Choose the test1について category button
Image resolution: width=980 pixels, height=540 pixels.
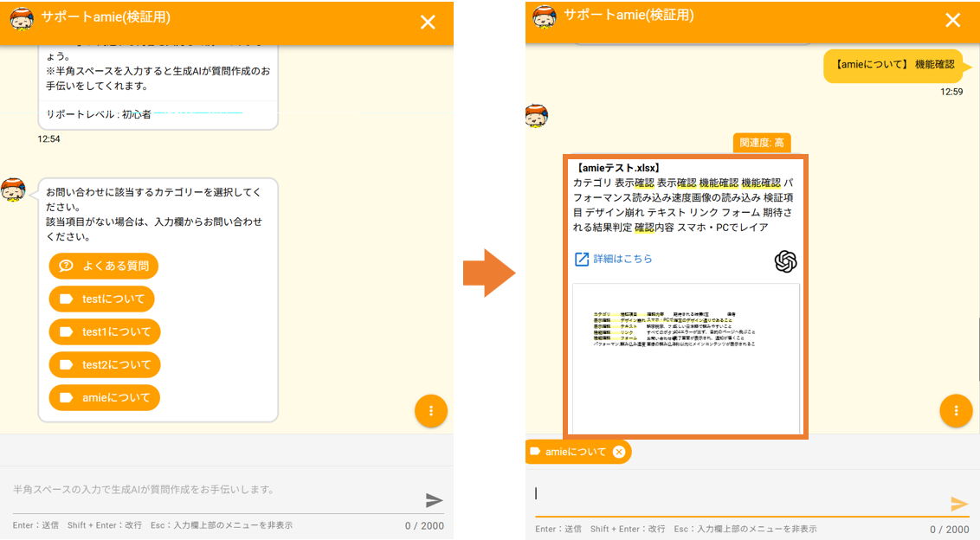105,332
